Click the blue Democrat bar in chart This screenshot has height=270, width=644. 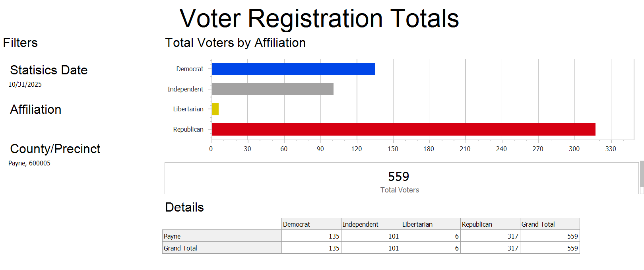(x=293, y=69)
